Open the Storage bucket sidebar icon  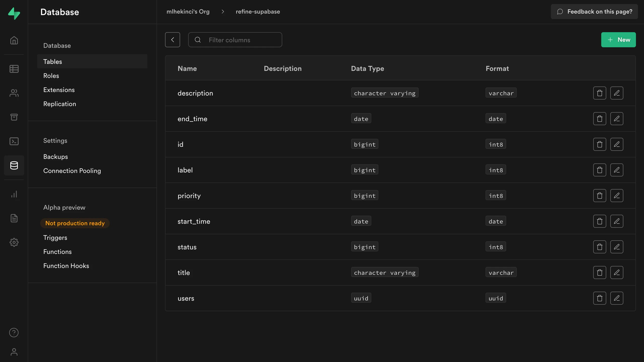pyautogui.click(x=14, y=117)
